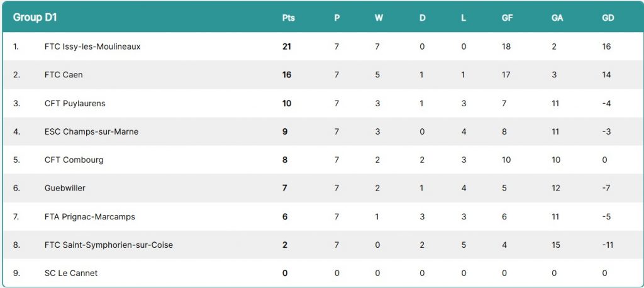Select the SC Le Cannet row
The width and height of the screenshot is (644, 288).
[322, 273]
